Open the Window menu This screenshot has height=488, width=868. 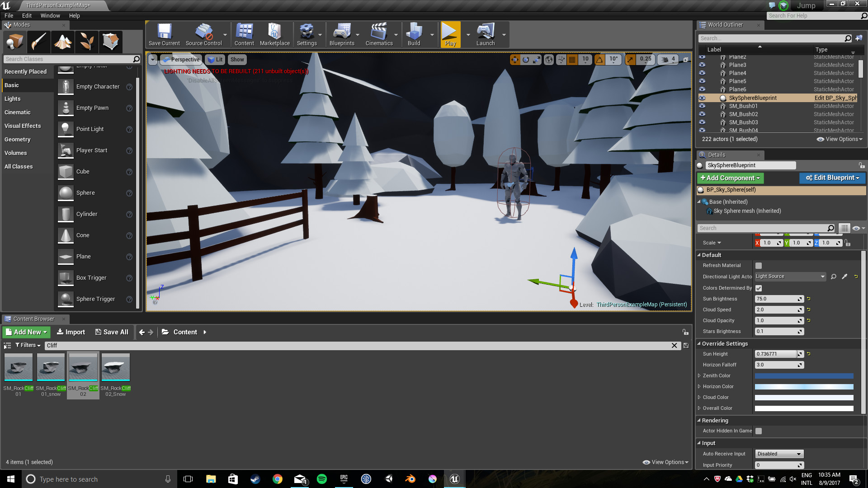[50, 15]
